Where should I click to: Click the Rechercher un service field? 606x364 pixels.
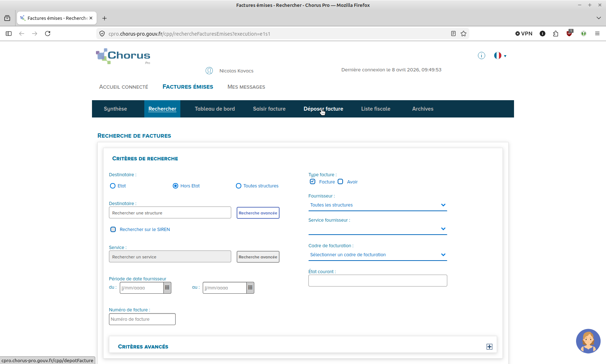click(170, 257)
